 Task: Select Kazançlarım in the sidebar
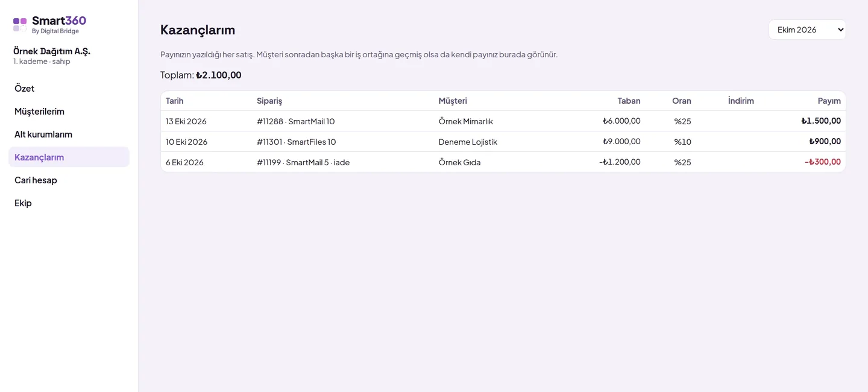[x=69, y=157]
